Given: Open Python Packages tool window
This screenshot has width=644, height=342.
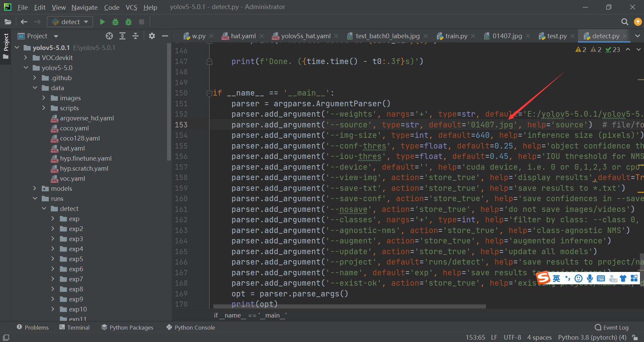Looking at the screenshot, I should [127, 327].
